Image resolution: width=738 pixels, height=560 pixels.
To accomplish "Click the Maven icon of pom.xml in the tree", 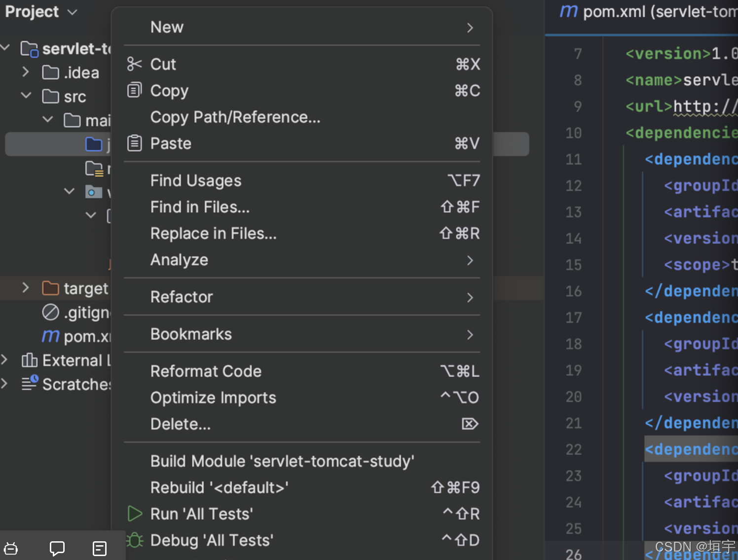I will pyautogui.click(x=50, y=336).
